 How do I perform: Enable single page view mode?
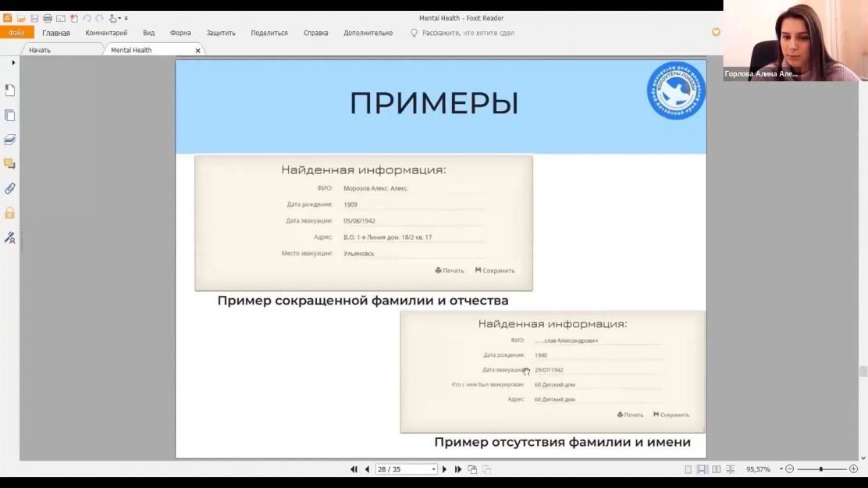point(688,469)
